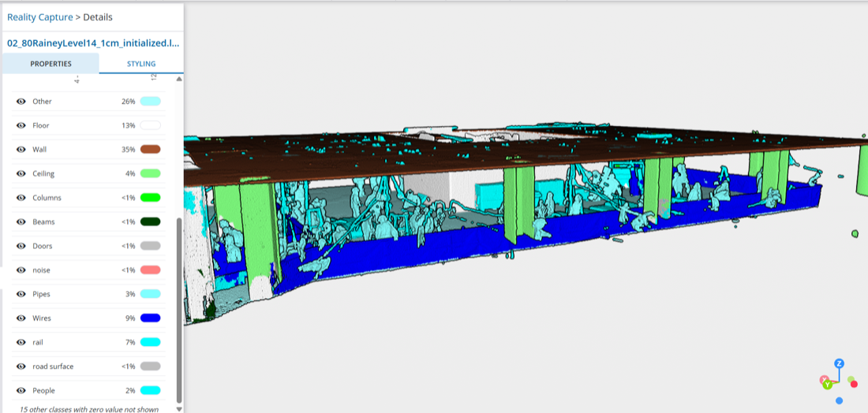
Task: Click the Wires class 9% value
Action: pos(130,318)
